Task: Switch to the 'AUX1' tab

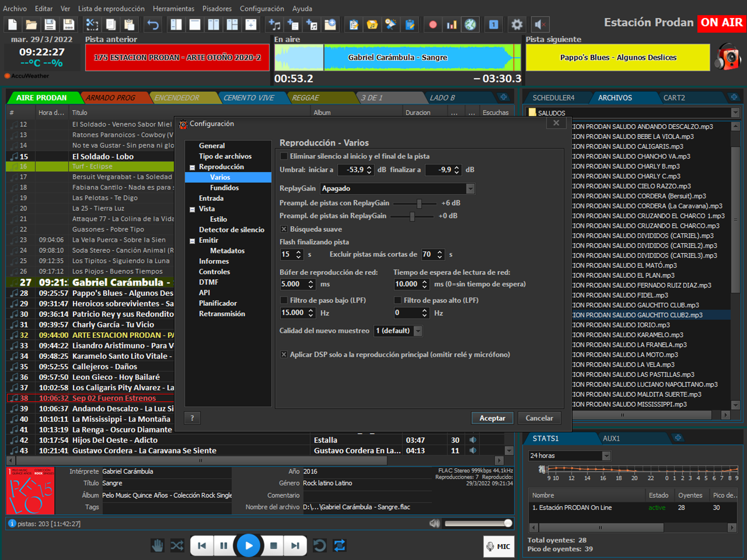Action: click(x=611, y=438)
